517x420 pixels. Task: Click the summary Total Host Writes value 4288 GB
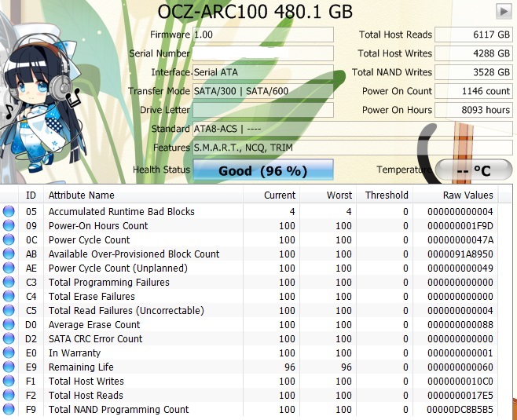pyautogui.click(x=474, y=53)
